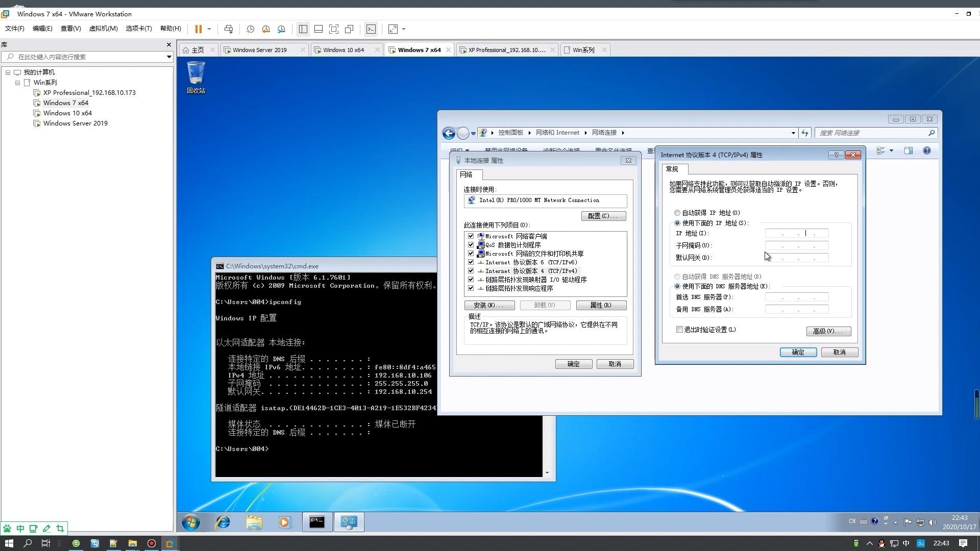Open the 文件(F) menu
980x551 pixels.
[x=14, y=29]
